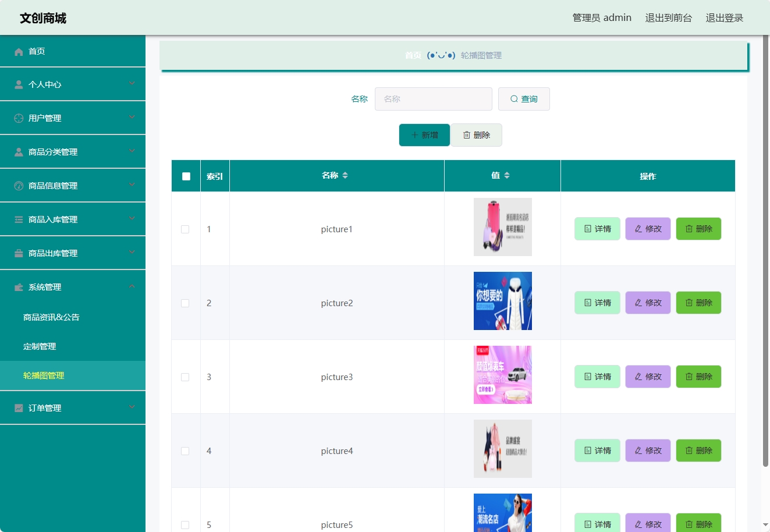Expand the 商品入库管理 menu chevron
This screenshot has height=532, width=770.
point(132,219)
